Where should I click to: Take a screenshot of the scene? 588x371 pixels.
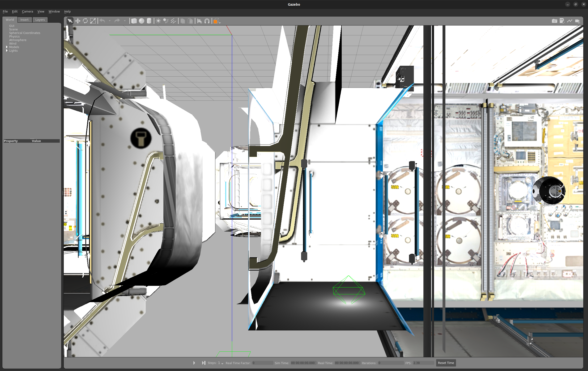tap(554, 21)
